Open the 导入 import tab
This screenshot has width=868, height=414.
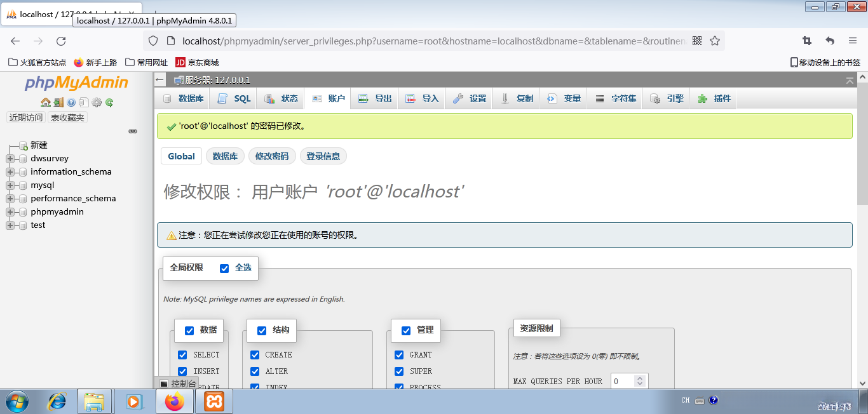point(423,98)
